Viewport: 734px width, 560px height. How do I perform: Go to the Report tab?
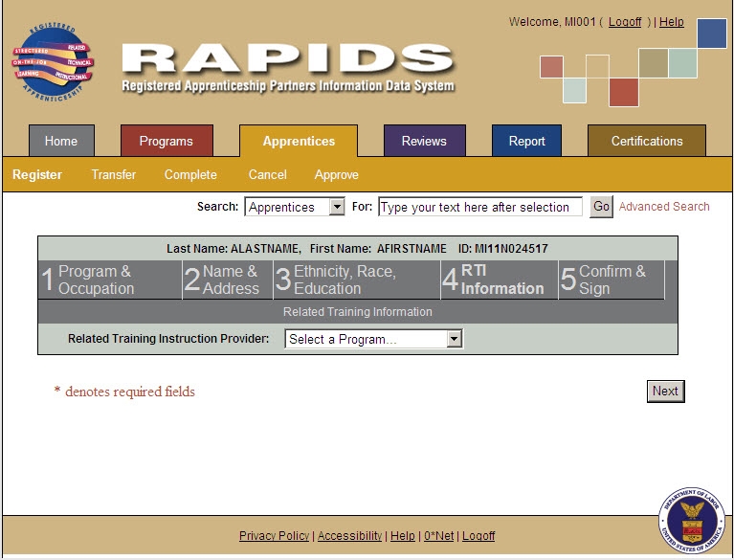[526, 141]
